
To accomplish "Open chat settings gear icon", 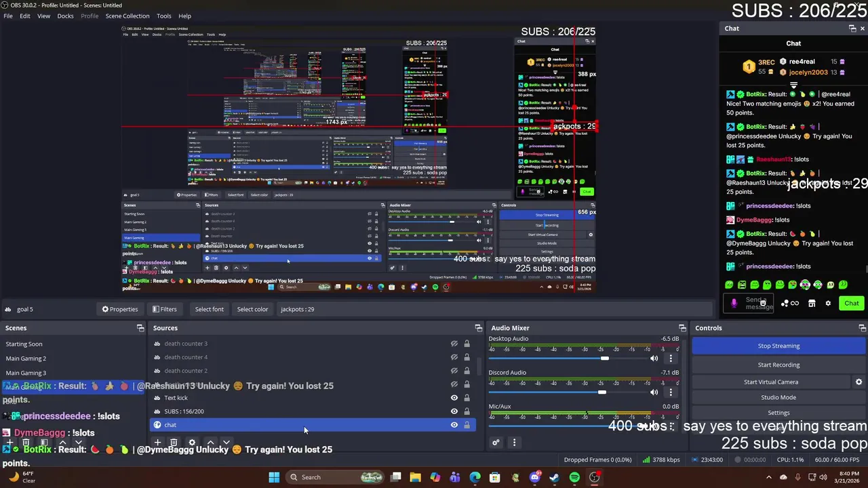I will [828, 304].
